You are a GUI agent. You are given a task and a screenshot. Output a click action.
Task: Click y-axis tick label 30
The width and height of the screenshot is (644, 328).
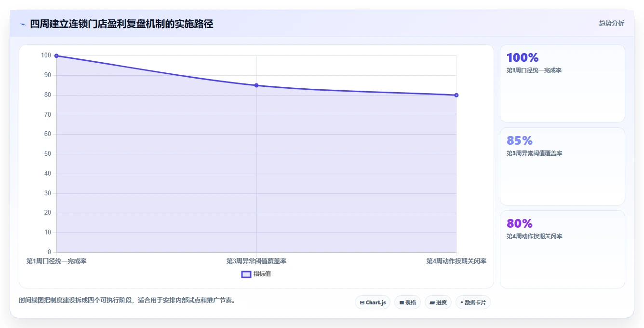(47, 193)
